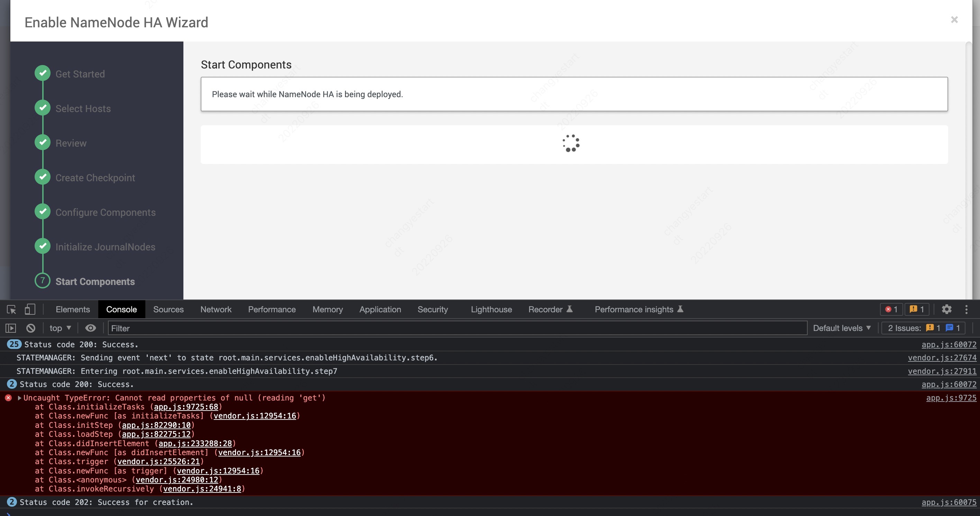Open the Default levels dropdown
The width and height of the screenshot is (980, 516).
842,328
